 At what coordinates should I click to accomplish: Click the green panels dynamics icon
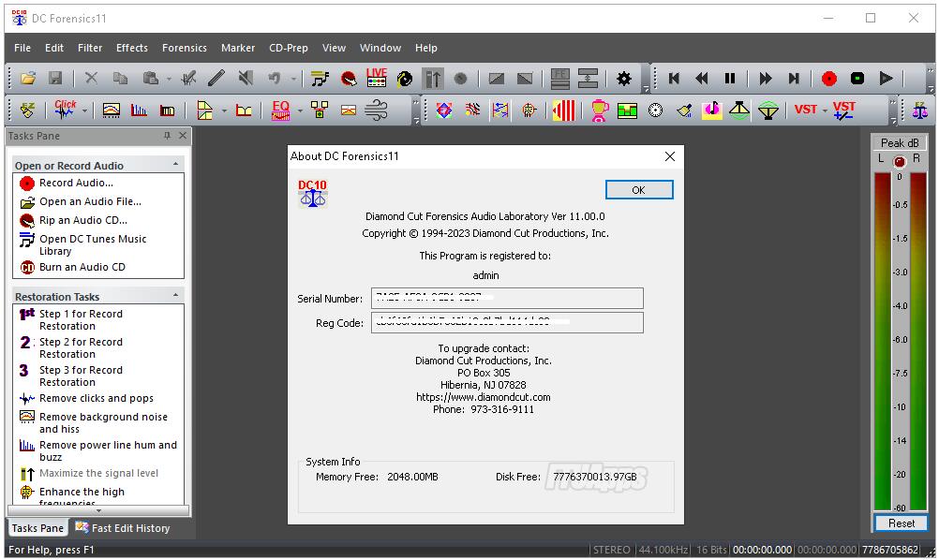click(x=627, y=111)
